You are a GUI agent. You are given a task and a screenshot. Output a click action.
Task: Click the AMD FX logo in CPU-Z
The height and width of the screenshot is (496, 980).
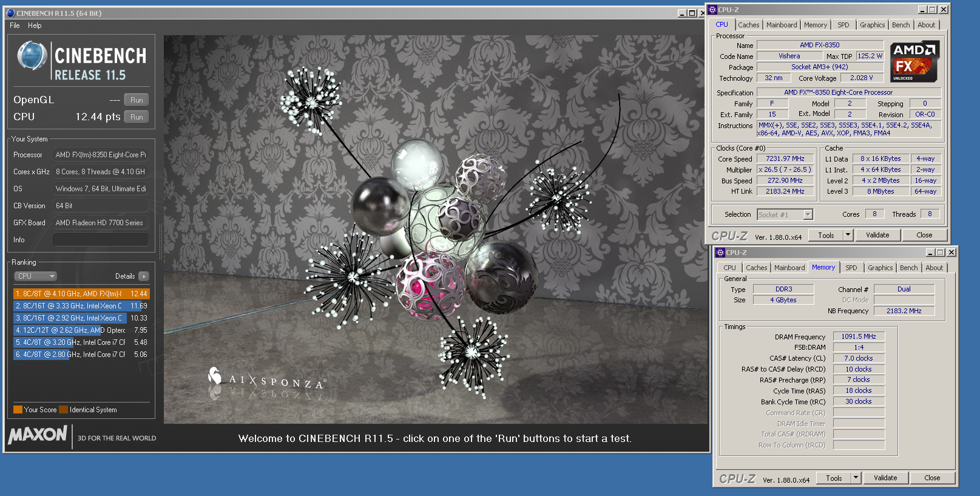pyautogui.click(x=914, y=62)
